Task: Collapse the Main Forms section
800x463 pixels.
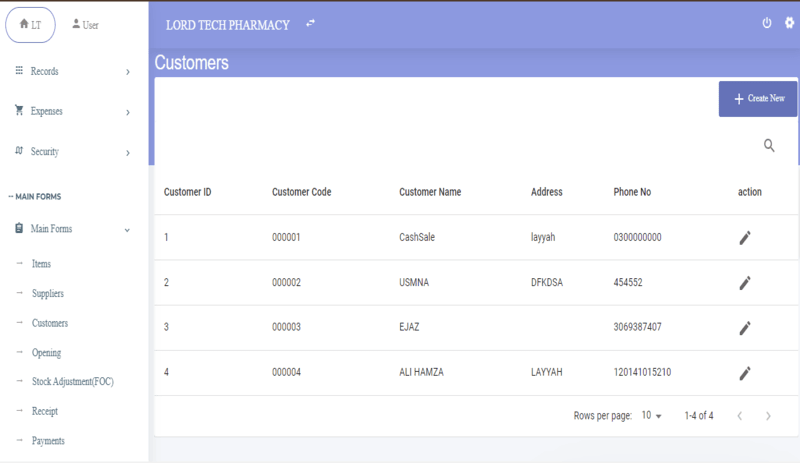Action: point(72,229)
